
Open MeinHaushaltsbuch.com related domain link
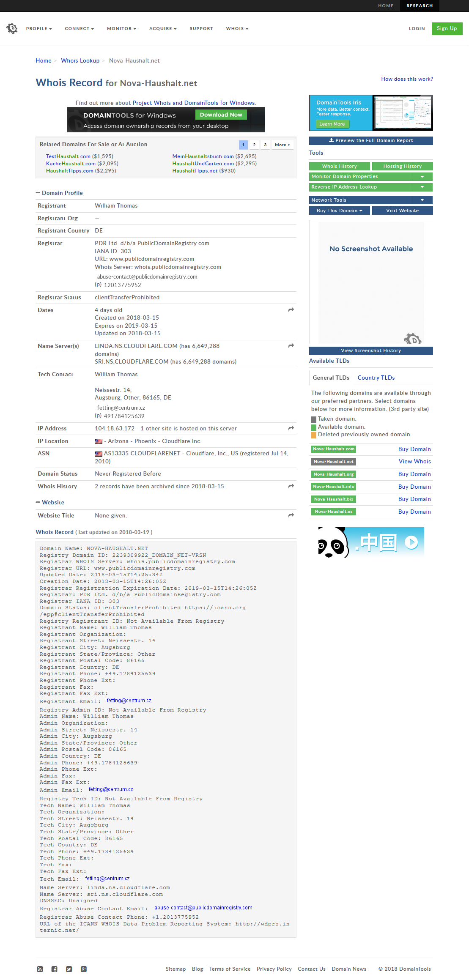coord(203,156)
